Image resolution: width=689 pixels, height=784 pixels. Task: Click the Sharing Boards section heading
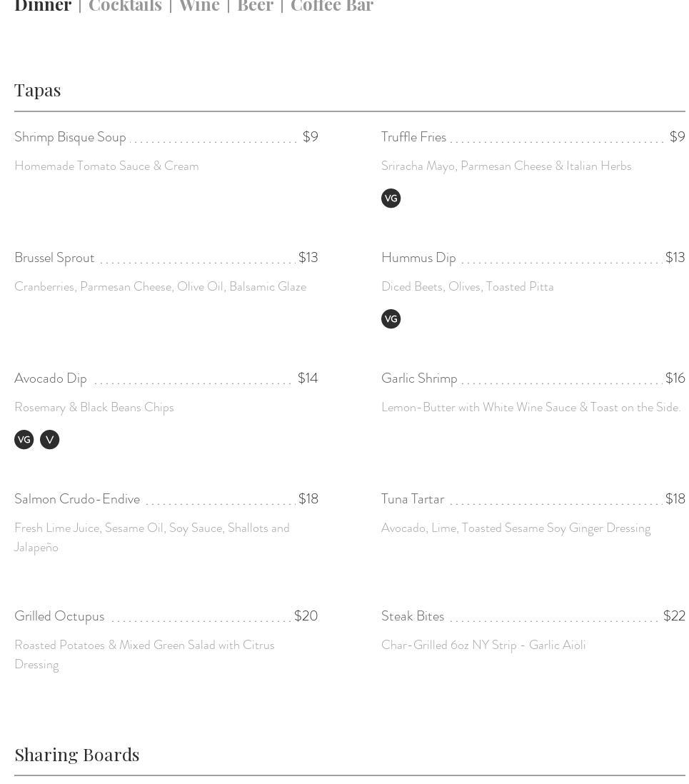pos(77,755)
